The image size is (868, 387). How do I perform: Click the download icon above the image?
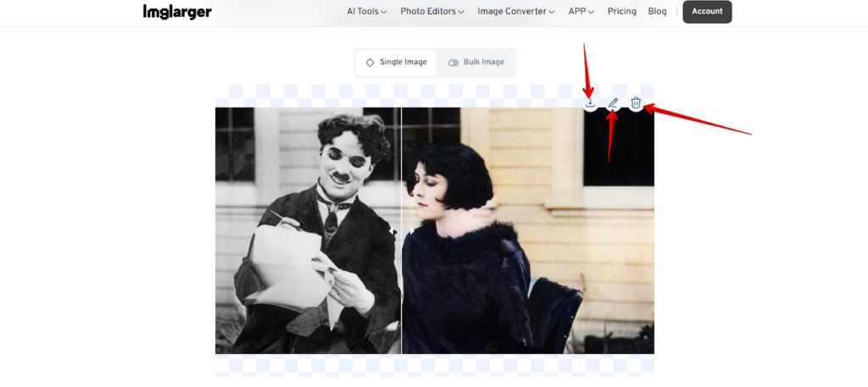coord(590,102)
